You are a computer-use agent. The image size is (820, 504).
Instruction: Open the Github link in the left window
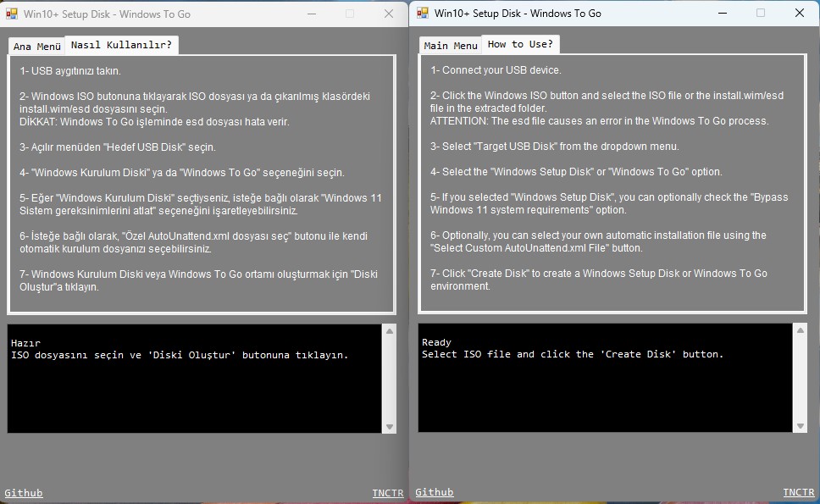pyautogui.click(x=24, y=492)
